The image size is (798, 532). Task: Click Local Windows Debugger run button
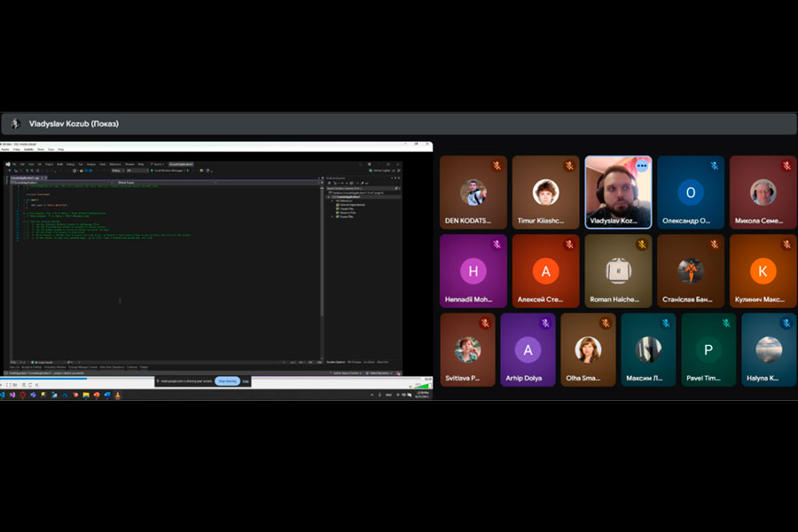(169, 170)
